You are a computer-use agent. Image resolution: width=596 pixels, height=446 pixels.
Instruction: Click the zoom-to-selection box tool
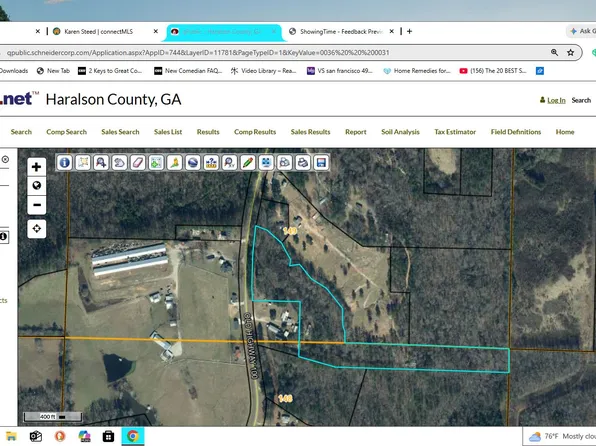coord(82,163)
